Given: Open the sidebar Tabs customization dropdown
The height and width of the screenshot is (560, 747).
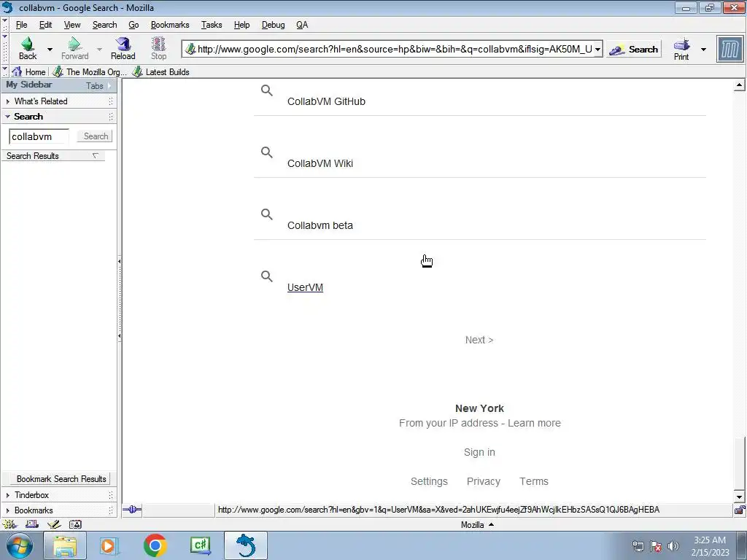Looking at the screenshot, I should (98, 86).
